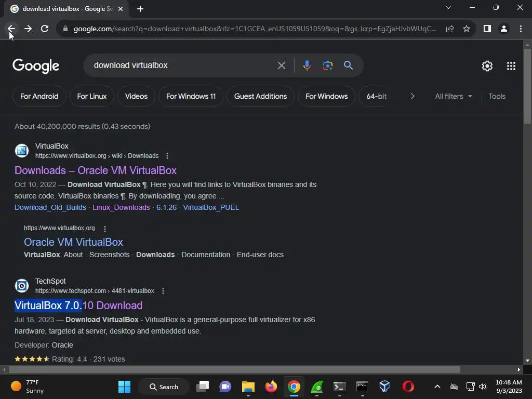Share this page using the share icon
The width and height of the screenshot is (532, 399).
pyautogui.click(x=450, y=29)
